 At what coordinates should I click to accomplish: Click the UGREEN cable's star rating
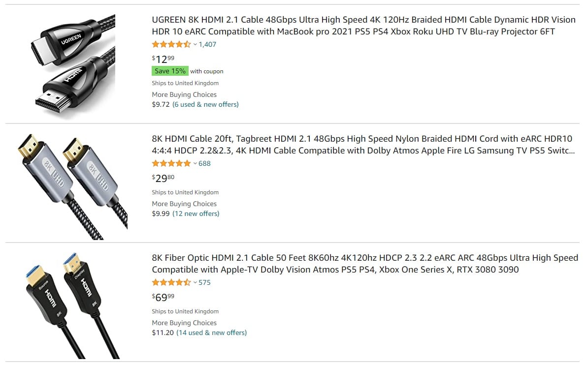(171, 44)
